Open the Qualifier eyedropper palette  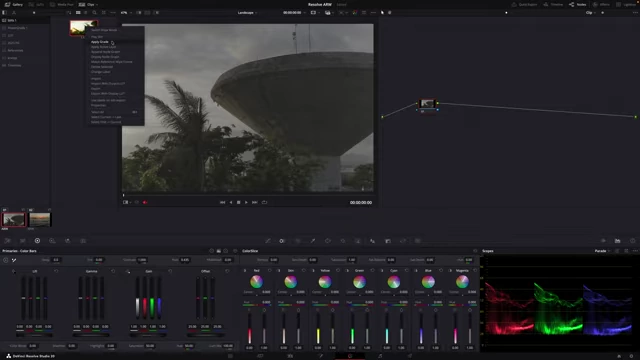click(313, 241)
